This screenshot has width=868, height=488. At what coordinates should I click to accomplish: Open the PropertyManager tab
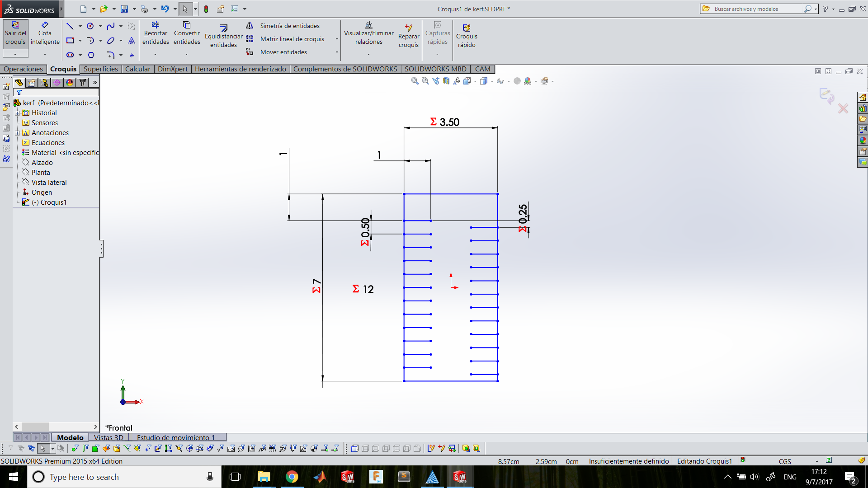[x=31, y=82]
